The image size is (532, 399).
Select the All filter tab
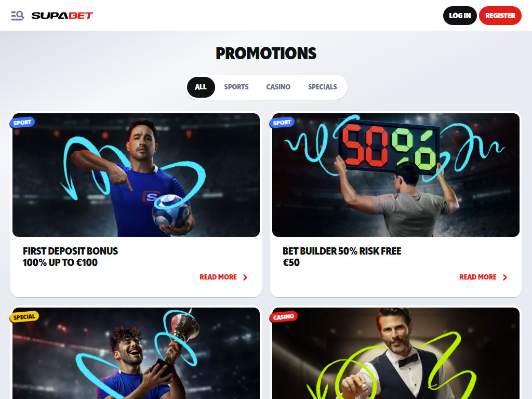[x=201, y=87]
